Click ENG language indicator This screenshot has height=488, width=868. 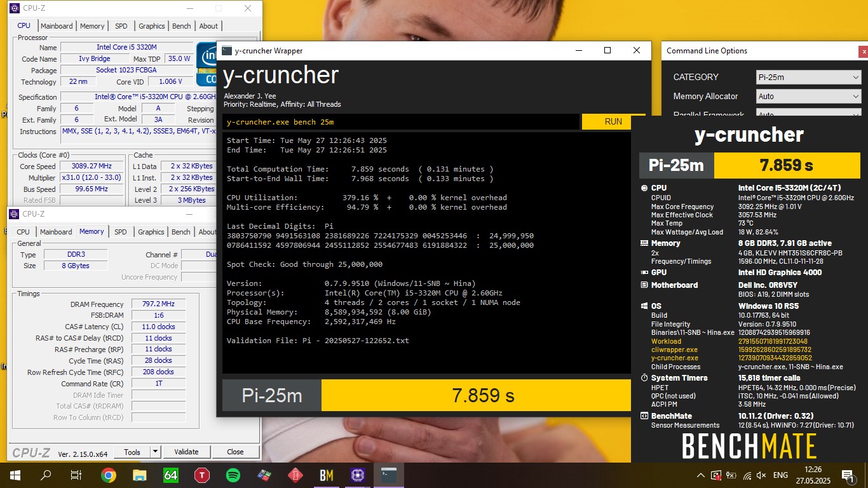pyautogui.click(x=780, y=475)
